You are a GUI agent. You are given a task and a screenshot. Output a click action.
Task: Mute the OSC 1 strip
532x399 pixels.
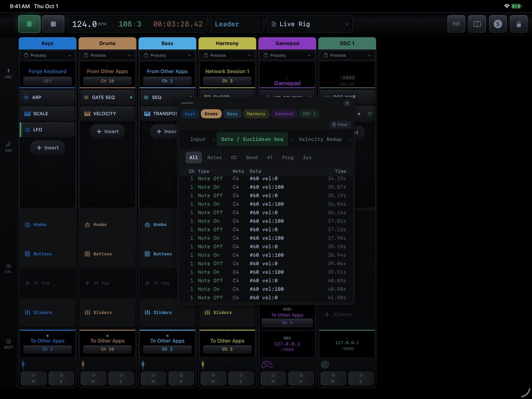(x=333, y=379)
